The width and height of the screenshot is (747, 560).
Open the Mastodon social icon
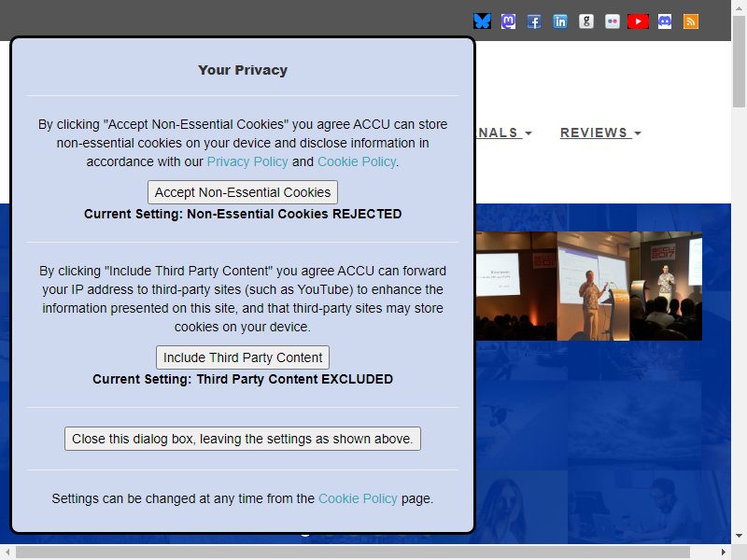click(x=508, y=21)
